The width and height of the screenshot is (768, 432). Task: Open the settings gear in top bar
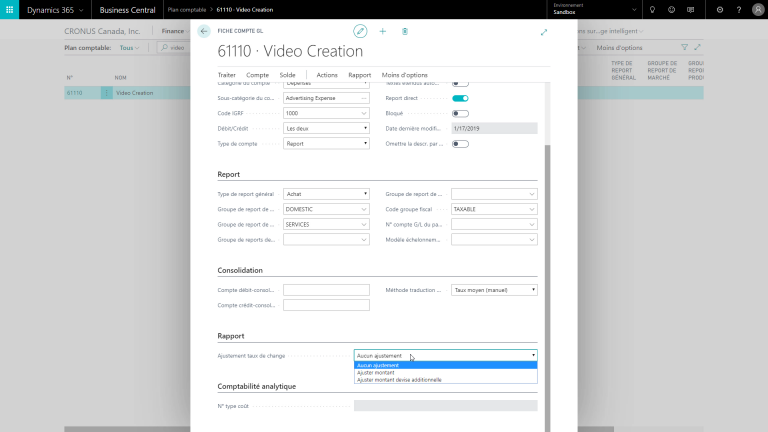(x=719, y=9)
